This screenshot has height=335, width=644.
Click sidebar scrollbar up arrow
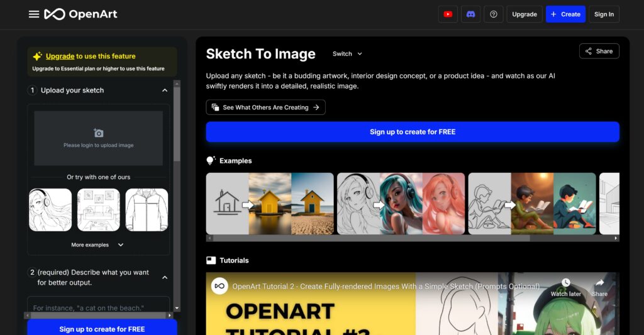(x=177, y=84)
